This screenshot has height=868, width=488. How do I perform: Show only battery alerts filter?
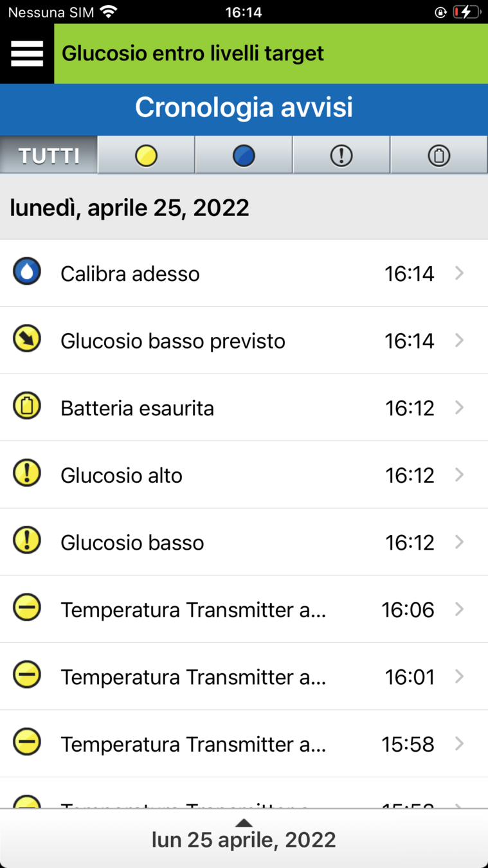tap(439, 155)
